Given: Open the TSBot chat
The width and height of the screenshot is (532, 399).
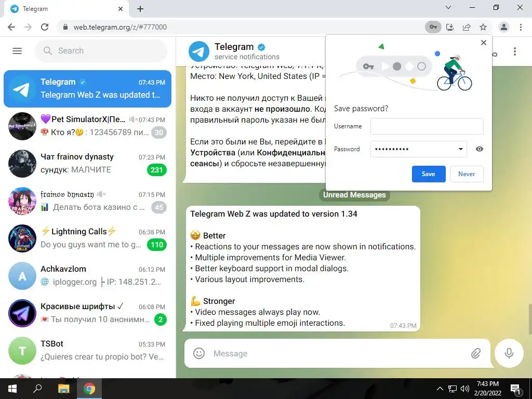Looking at the screenshot, I should click(87, 351).
